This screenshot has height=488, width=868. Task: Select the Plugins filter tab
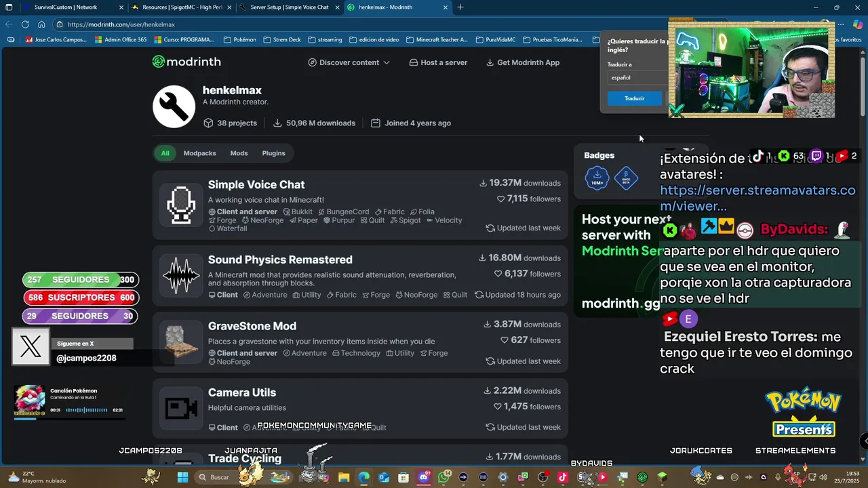point(273,153)
